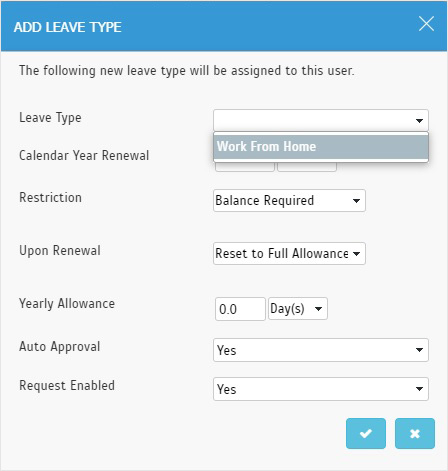The image size is (448, 471).
Task: Click the Yearly Allowance label
Action: pos(67,304)
